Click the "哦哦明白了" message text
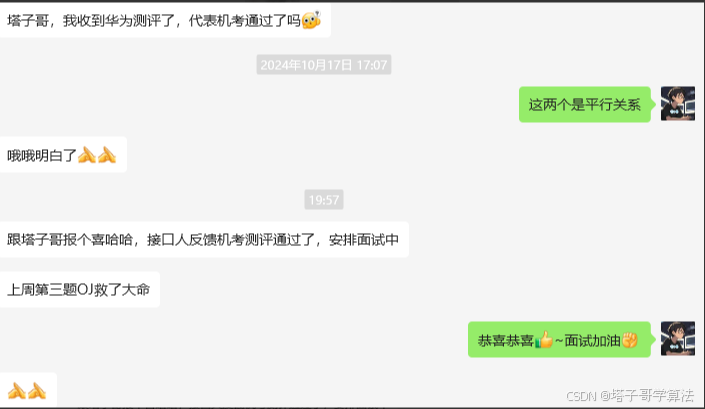 coord(42,156)
